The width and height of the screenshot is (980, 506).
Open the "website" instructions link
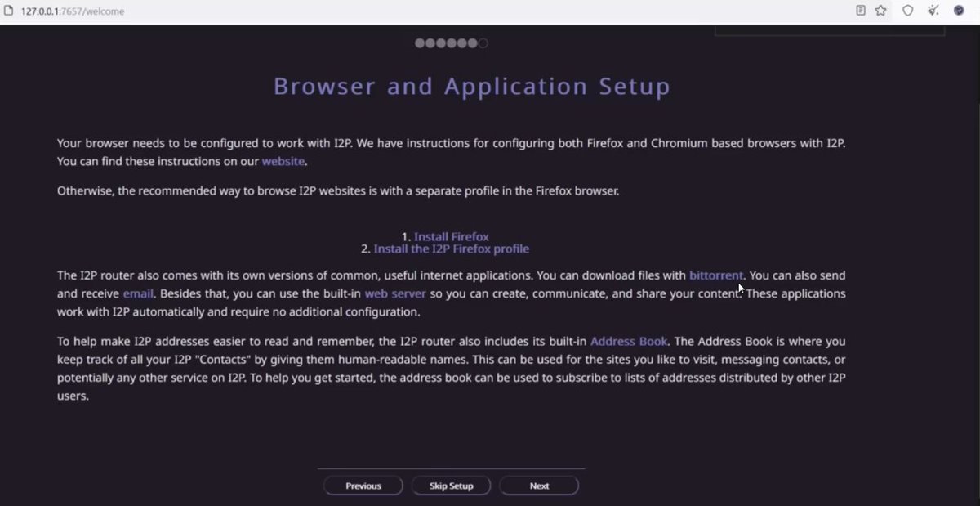(x=283, y=162)
